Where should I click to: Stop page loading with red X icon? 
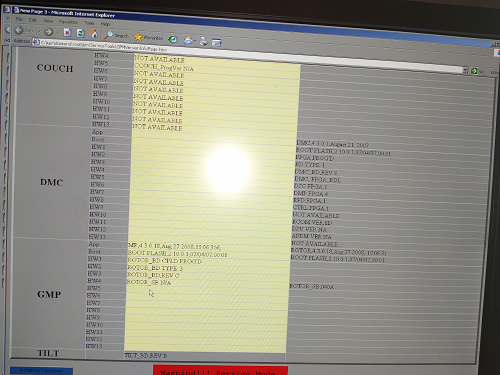[x=67, y=32]
